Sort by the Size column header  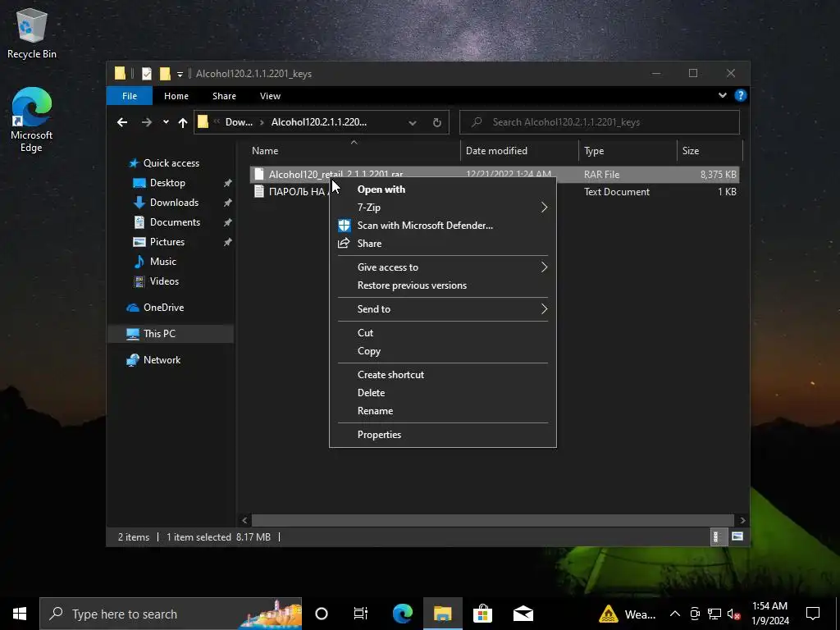(x=710, y=151)
